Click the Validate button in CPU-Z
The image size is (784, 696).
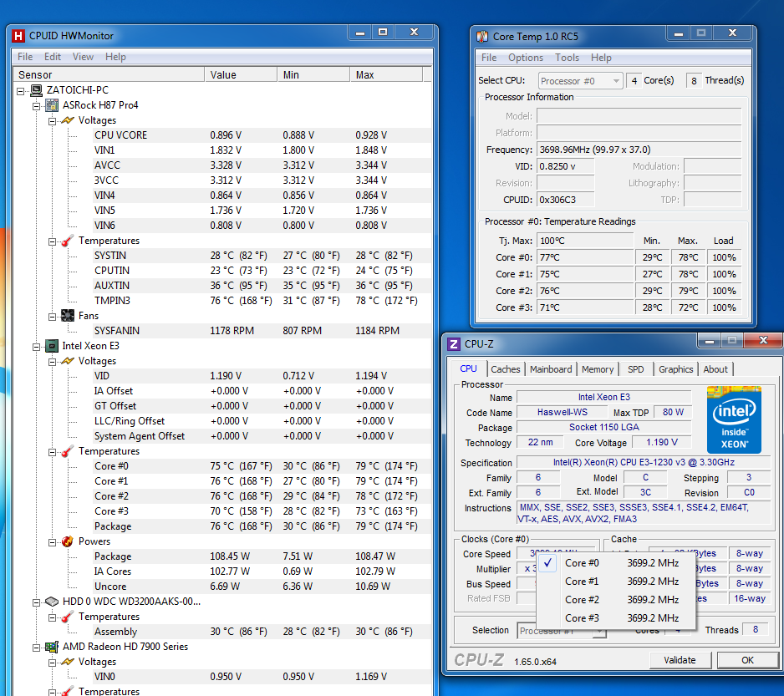tap(680, 660)
